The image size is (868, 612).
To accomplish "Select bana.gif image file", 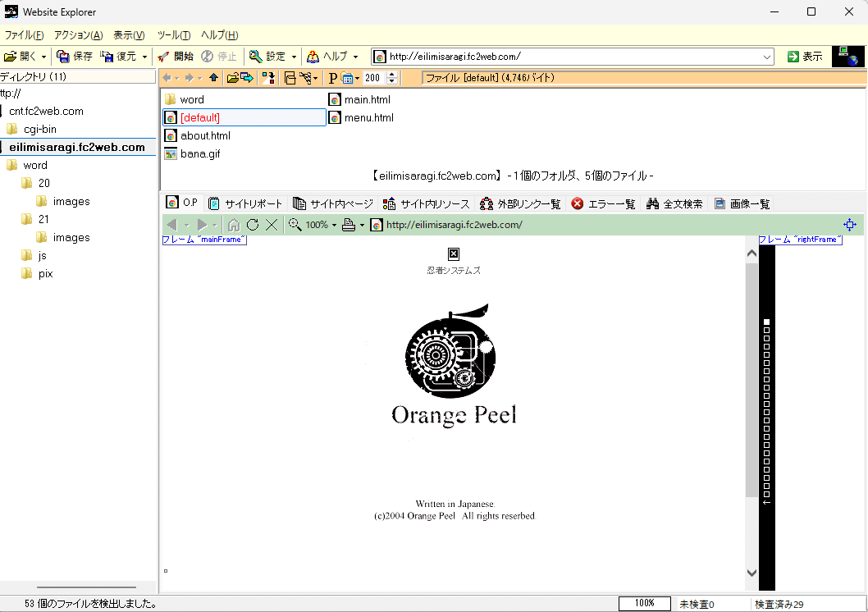I will tap(193, 154).
